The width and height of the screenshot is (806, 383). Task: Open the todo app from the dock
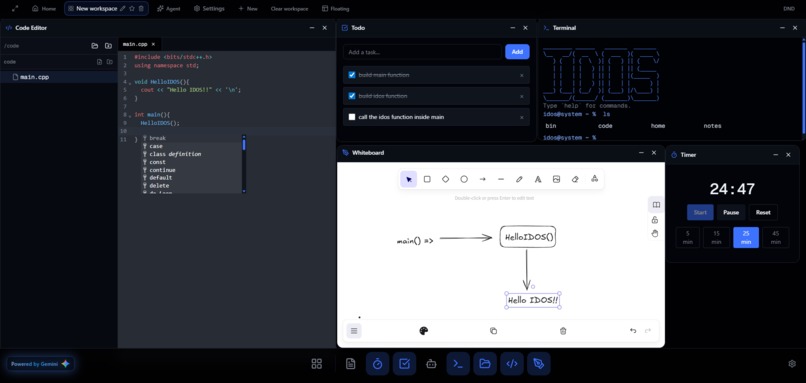[405, 364]
